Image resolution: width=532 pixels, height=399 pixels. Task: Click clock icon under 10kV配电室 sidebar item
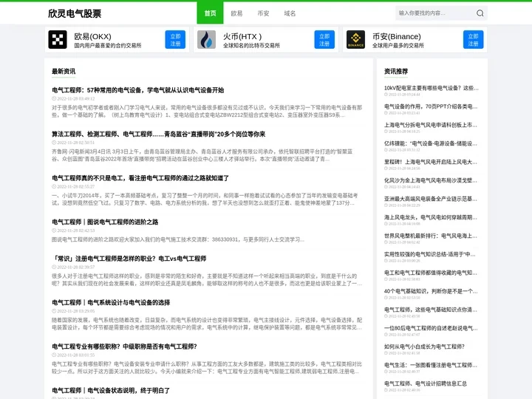click(x=386, y=95)
